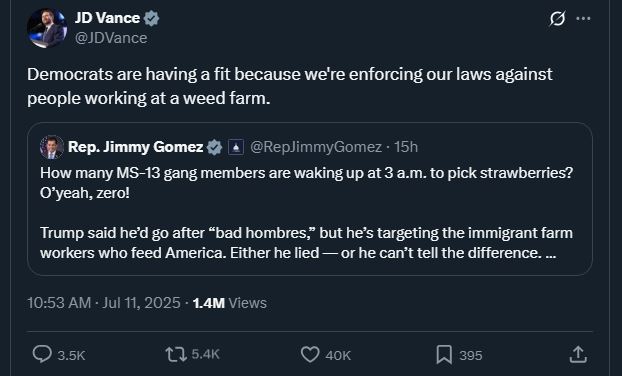Open JD Vance's profile picture
622x376 pixels.
point(47,28)
